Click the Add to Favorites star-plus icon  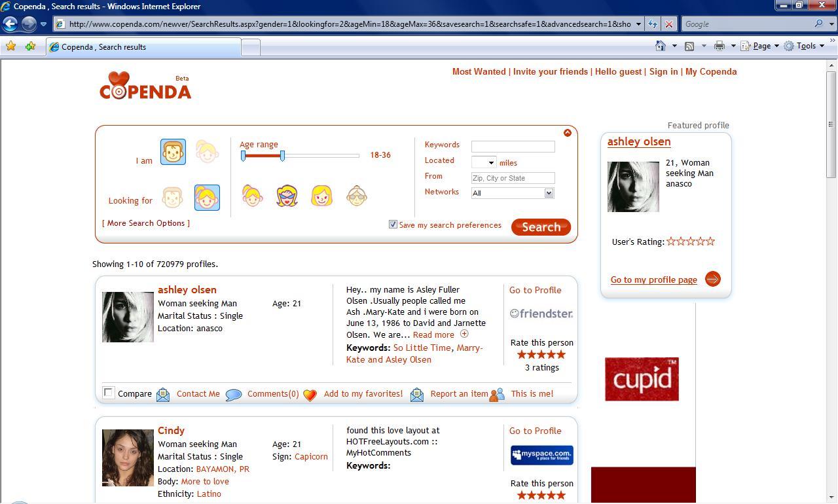[x=30, y=46]
